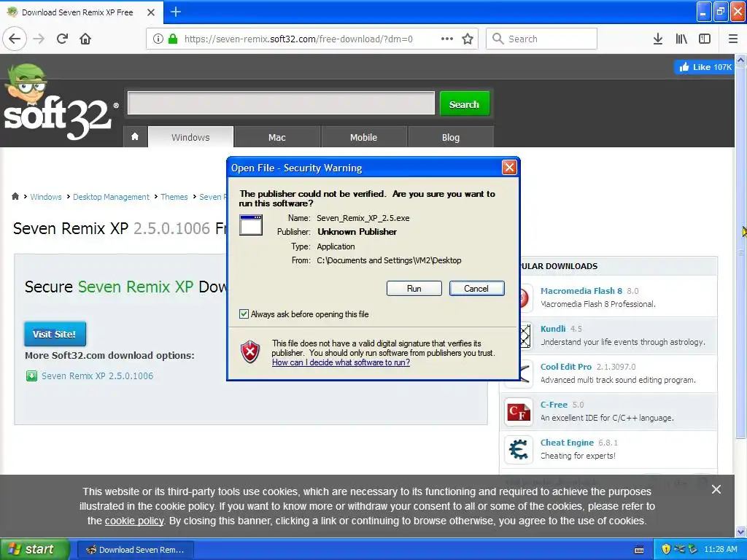This screenshot has width=747, height=560.
Task: Dismiss the cookie banner with X
Action: (x=716, y=489)
